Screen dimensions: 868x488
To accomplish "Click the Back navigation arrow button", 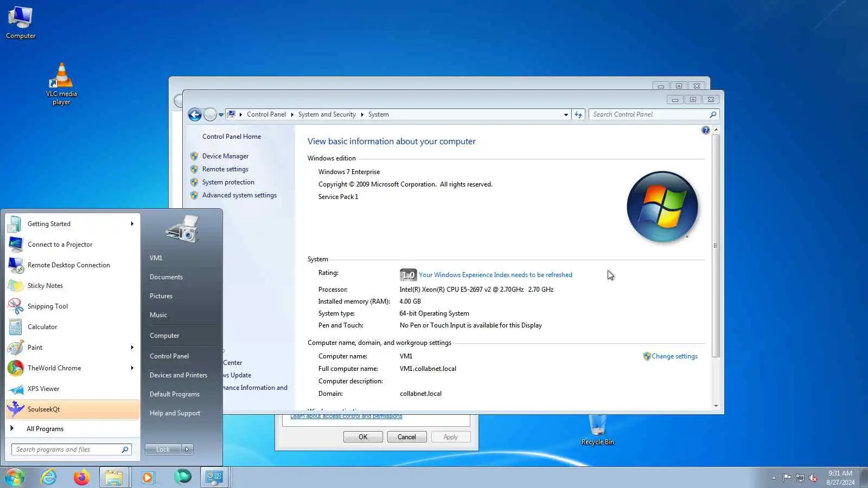I will click(195, 114).
